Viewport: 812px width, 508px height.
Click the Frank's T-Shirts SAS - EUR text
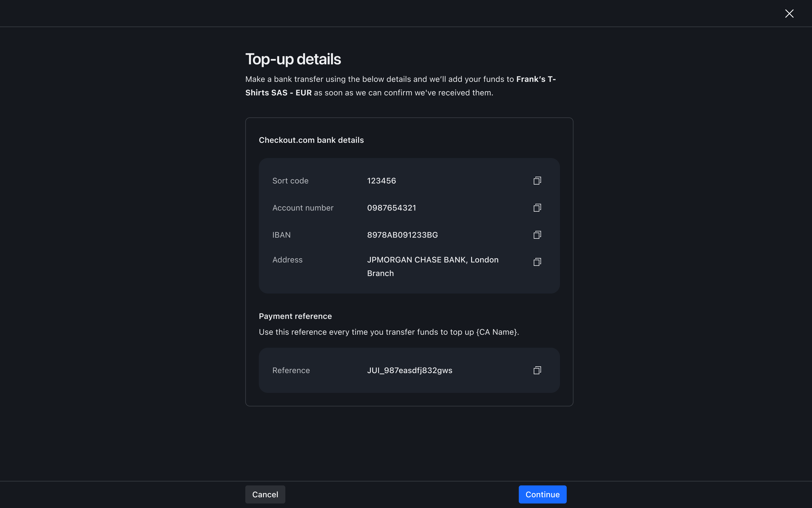pyautogui.click(x=401, y=86)
